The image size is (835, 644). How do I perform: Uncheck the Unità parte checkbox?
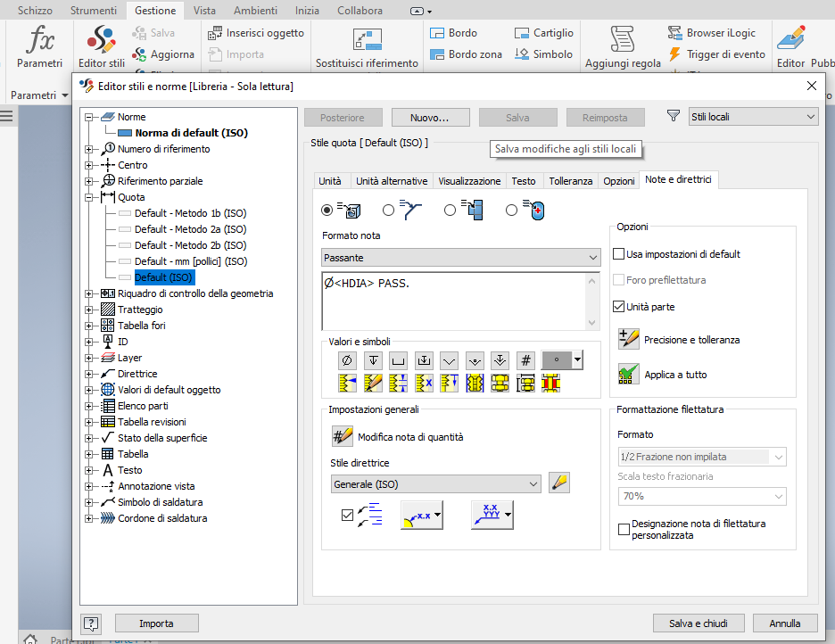(620, 306)
